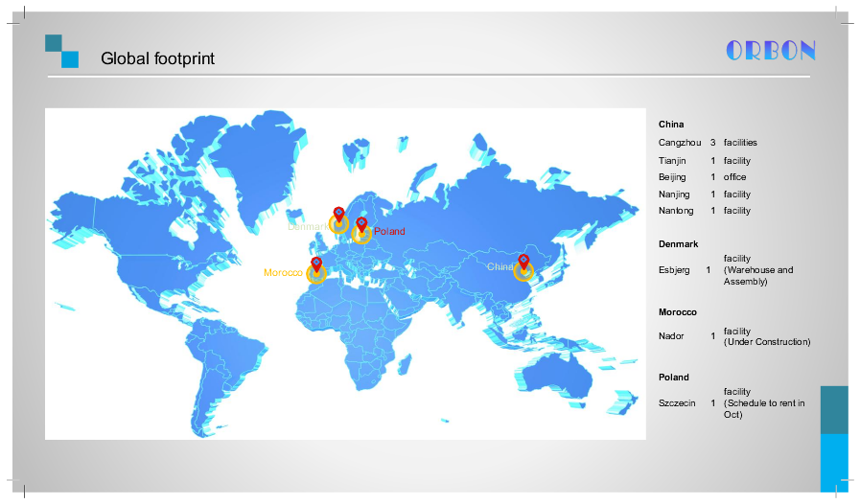Click the red Poland label on map
This screenshot has width=860, height=504.
point(389,232)
